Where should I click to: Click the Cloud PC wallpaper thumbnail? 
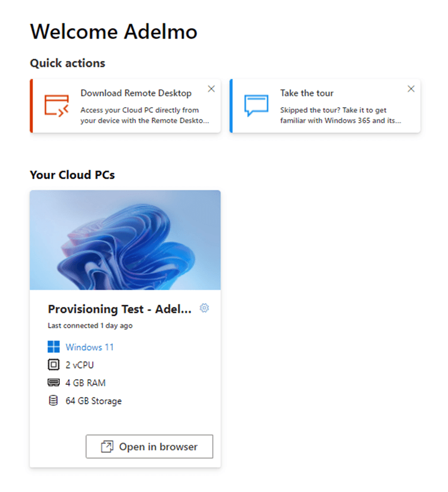tap(125, 240)
